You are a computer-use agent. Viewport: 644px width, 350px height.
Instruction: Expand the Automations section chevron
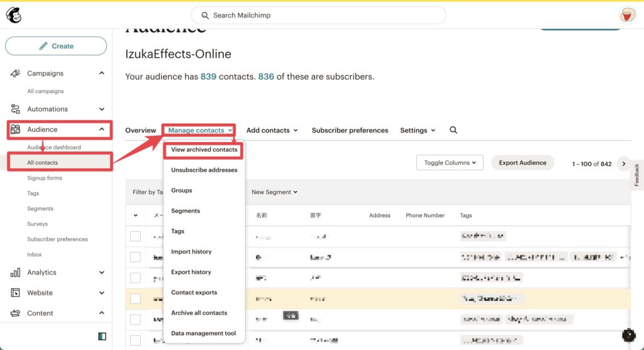[101, 109]
